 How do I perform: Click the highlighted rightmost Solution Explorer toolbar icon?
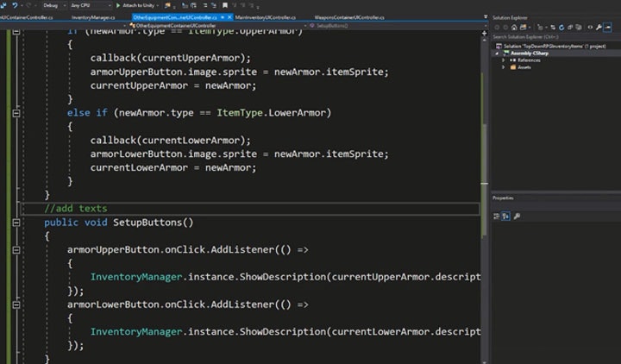tap(608, 28)
